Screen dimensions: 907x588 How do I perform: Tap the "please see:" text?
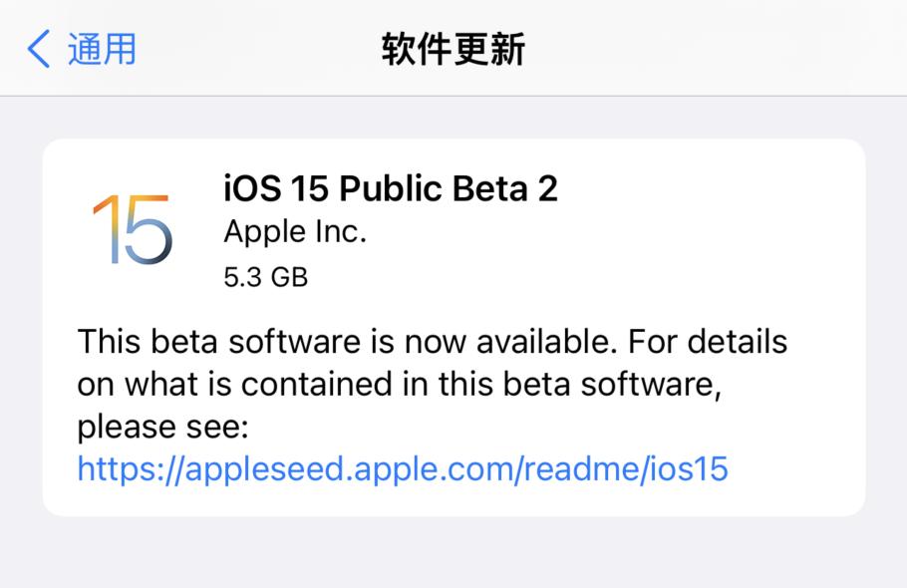pos(161,427)
